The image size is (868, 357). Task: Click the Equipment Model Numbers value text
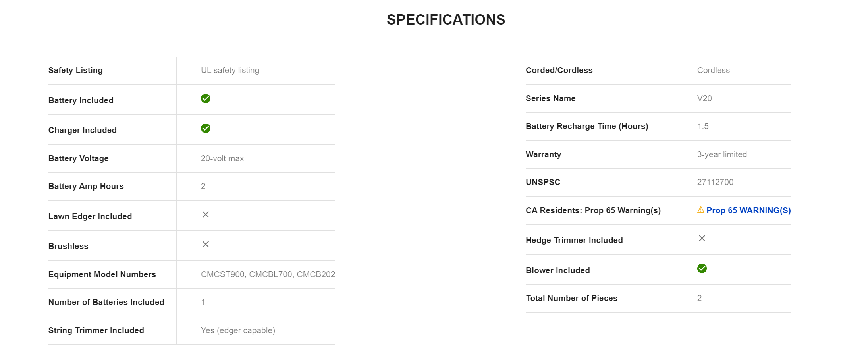coord(268,274)
